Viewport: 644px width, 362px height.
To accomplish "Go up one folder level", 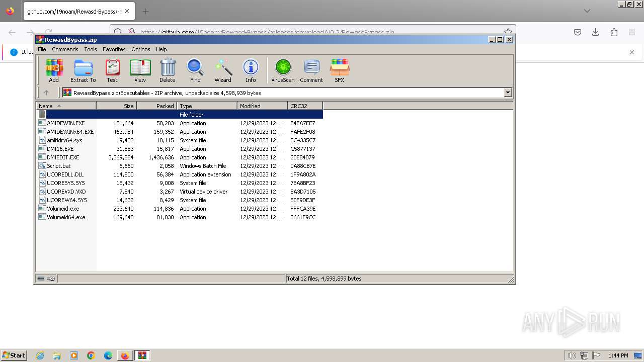I will (46, 93).
